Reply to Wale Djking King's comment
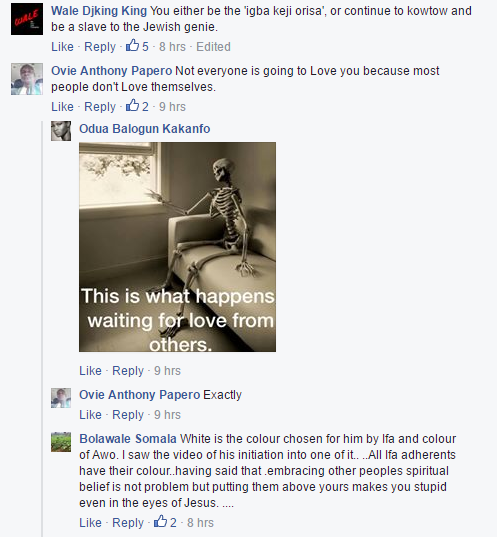This screenshot has width=497, height=537. coord(100,47)
